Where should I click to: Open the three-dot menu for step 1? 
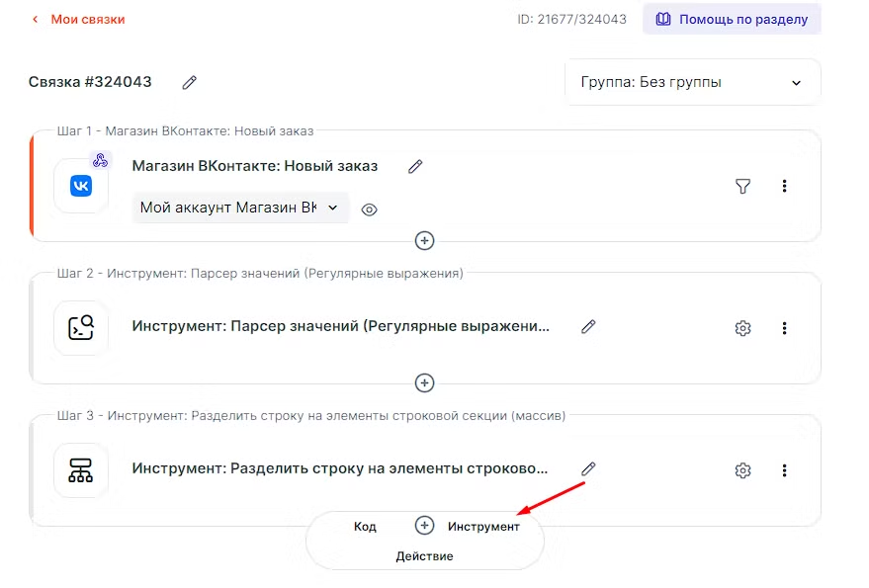point(785,186)
